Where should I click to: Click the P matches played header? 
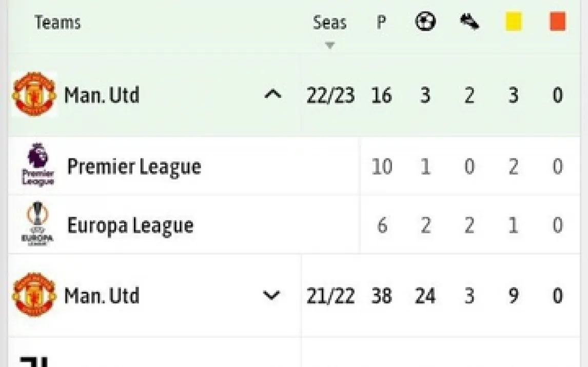click(x=381, y=23)
